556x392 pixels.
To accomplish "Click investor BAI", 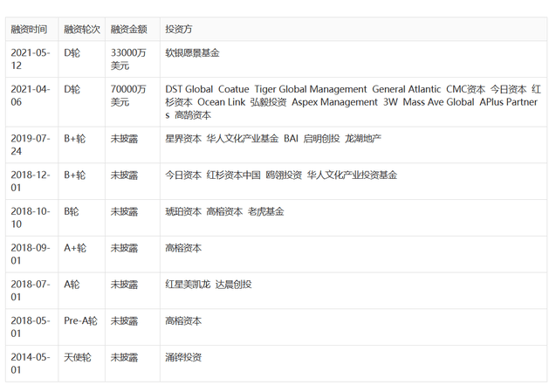I will (292, 139).
